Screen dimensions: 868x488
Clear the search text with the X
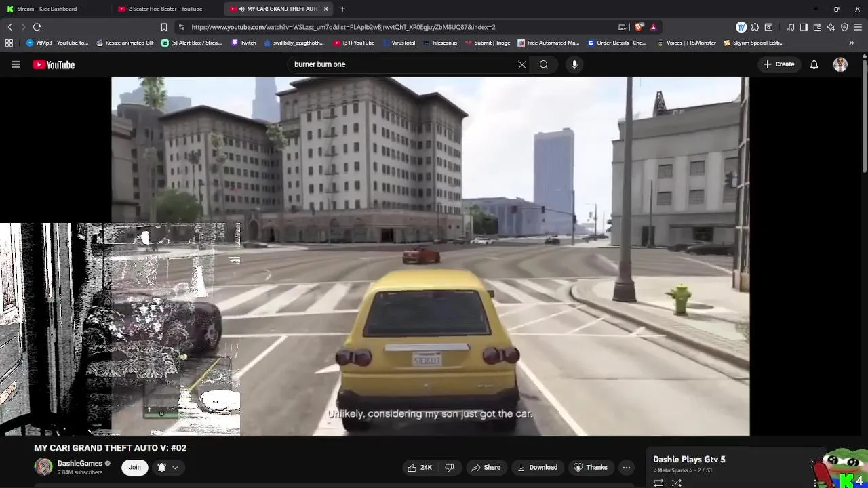(x=521, y=64)
